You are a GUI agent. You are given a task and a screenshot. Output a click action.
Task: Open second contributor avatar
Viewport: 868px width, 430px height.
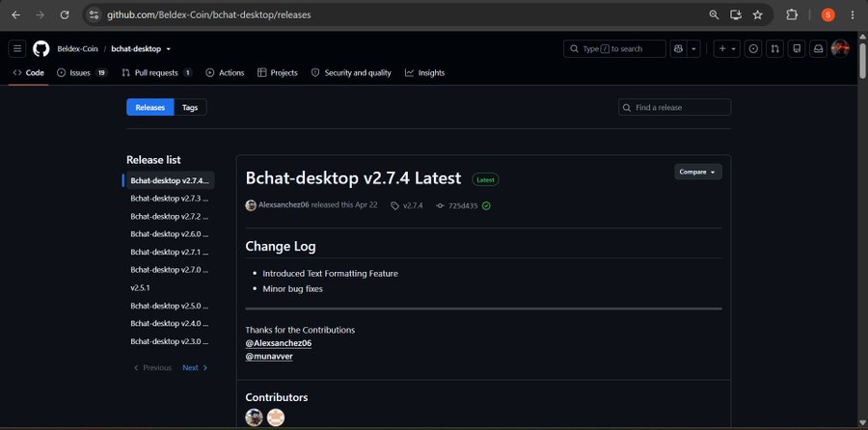coord(276,417)
